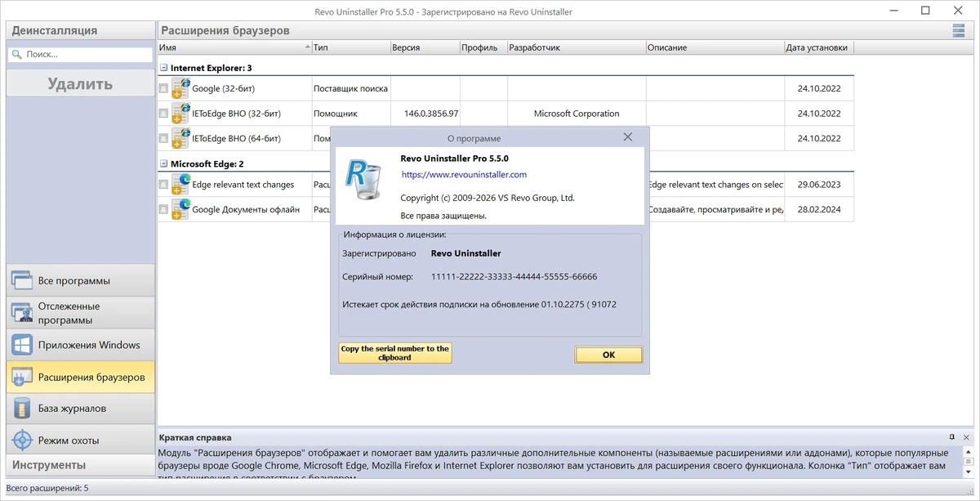
Task: Collapse the Internet Explorer: 3 group
Action: click(x=164, y=68)
